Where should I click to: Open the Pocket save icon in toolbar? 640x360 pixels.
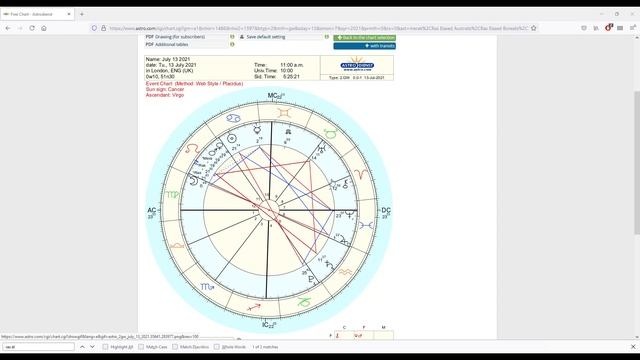click(x=584, y=28)
